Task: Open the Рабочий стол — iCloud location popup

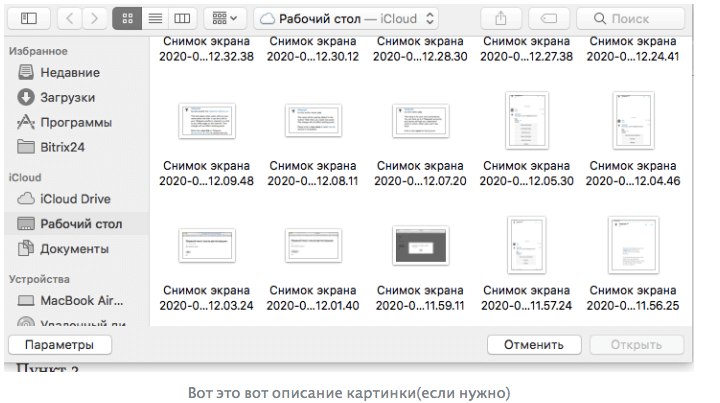Action: (346, 19)
